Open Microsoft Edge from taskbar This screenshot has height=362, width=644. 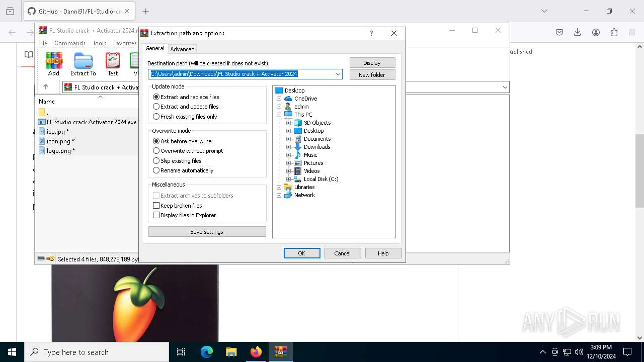[207, 352]
